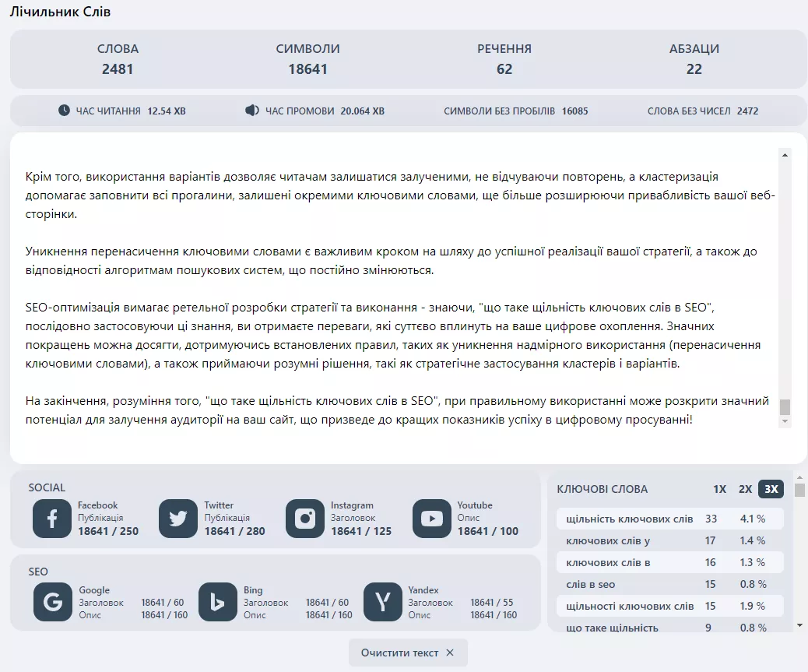Click the Facebook icon

(52, 519)
